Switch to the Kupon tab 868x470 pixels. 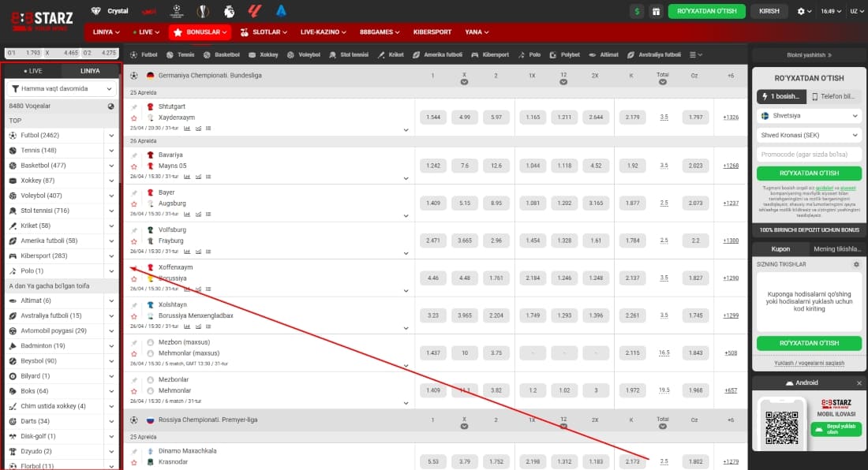click(x=780, y=249)
